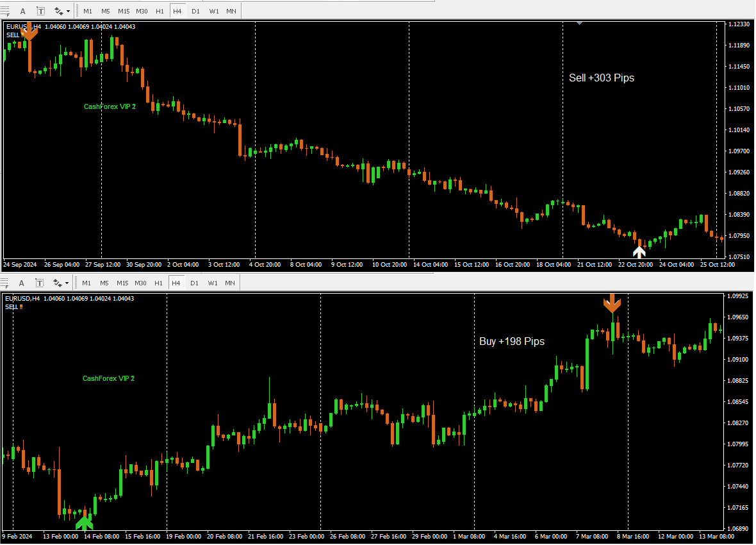Select the text tool 'A' in lower toolbar

point(21,283)
